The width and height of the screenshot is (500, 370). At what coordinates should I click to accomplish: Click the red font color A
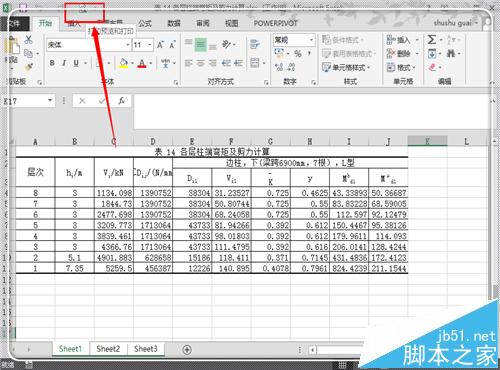coord(142,63)
